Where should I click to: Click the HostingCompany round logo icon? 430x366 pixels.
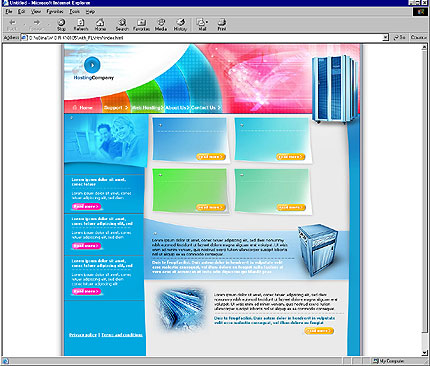coord(92,65)
